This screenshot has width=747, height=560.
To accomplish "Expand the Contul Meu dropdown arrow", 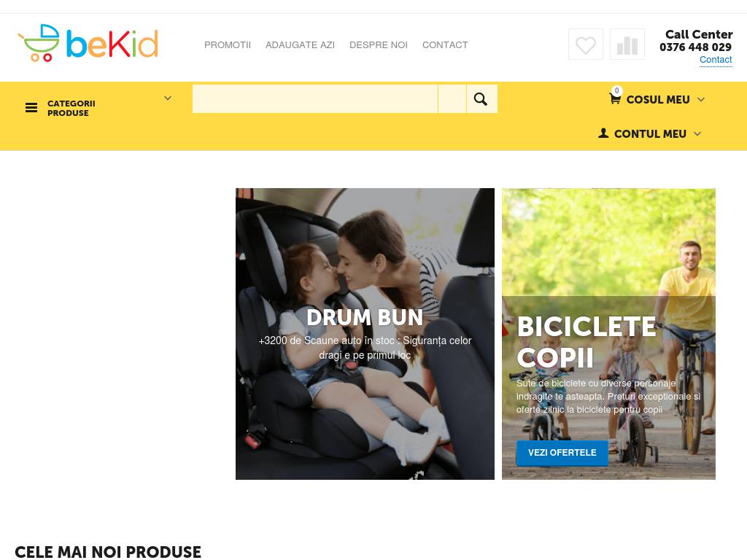I will pyautogui.click(x=697, y=134).
